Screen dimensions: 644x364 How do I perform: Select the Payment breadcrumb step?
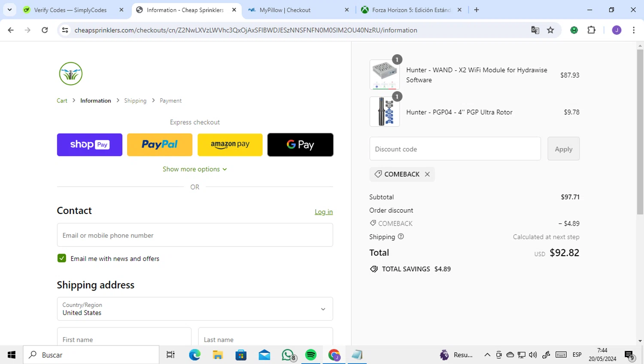click(x=170, y=101)
